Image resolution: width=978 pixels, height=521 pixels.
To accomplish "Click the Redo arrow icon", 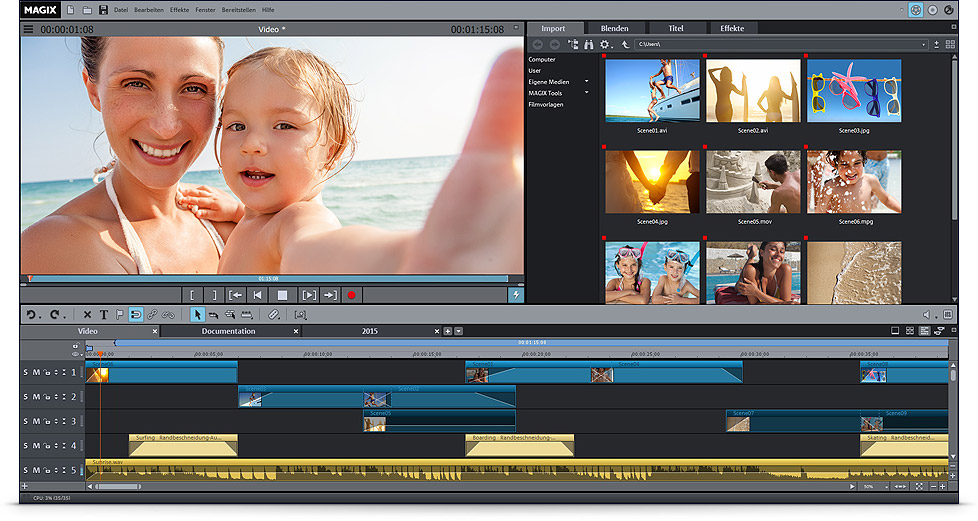I will tap(55, 315).
